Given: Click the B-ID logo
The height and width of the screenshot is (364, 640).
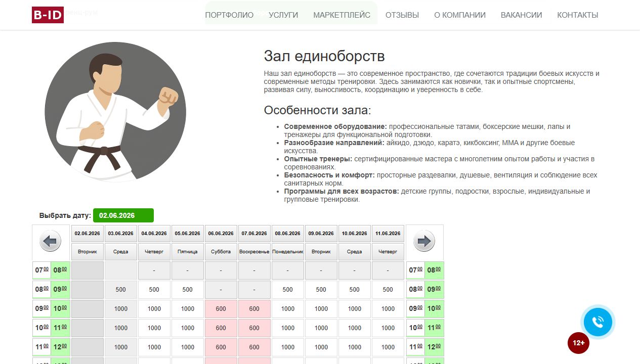Looking at the screenshot, I should coord(48,15).
